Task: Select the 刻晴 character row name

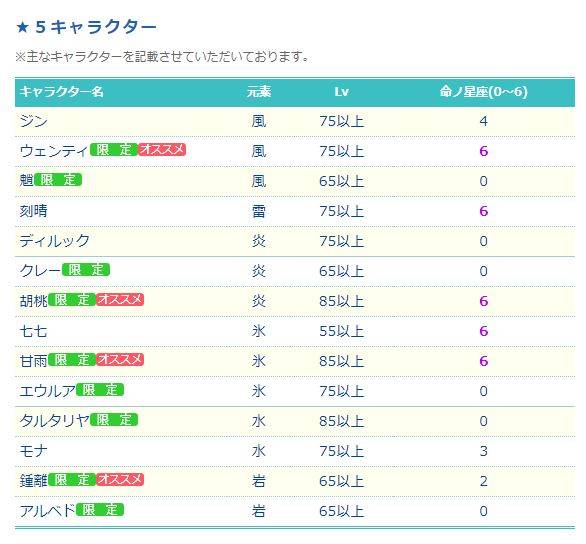Action: [x=34, y=211]
